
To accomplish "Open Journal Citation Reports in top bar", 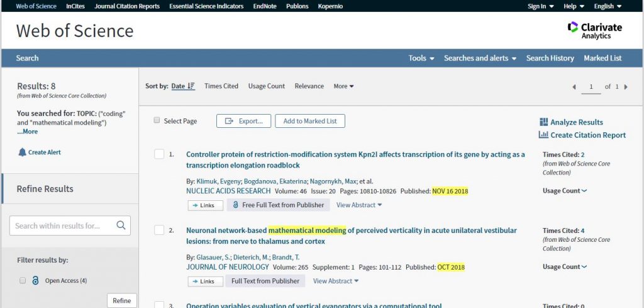I will (127, 6).
